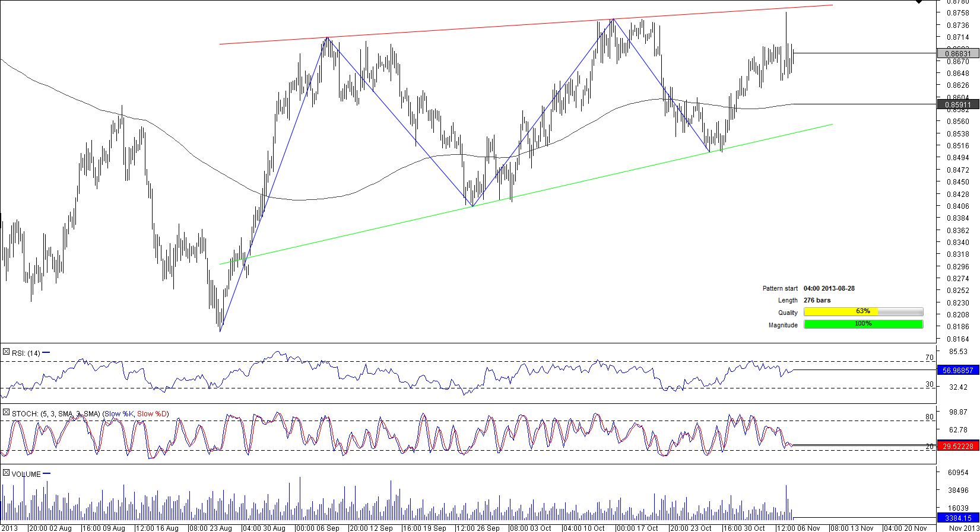Select the 06 Sep date on time axis
Image resolution: width=980 pixels, height=532 pixels.
click(318, 528)
